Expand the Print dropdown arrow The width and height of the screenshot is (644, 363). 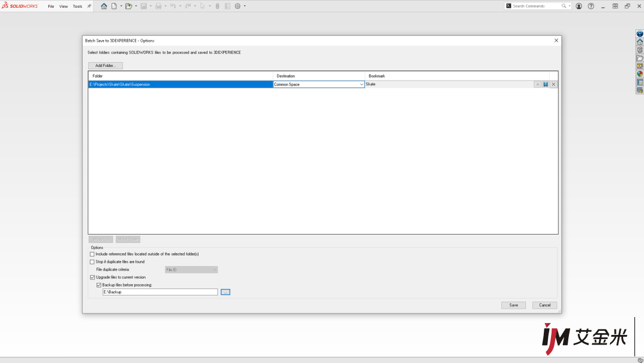coord(166,6)
